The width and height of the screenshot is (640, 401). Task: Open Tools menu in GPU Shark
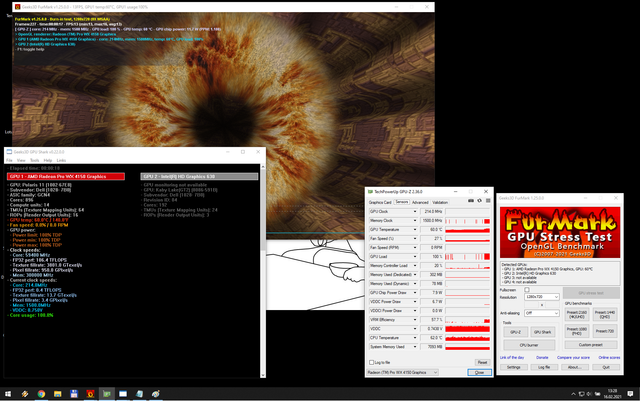pos(35,160)
